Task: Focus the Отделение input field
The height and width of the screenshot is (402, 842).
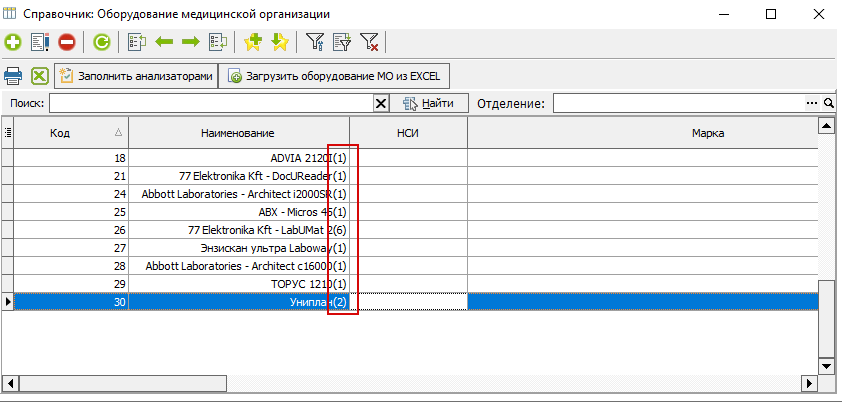Action: pos(679,104)
